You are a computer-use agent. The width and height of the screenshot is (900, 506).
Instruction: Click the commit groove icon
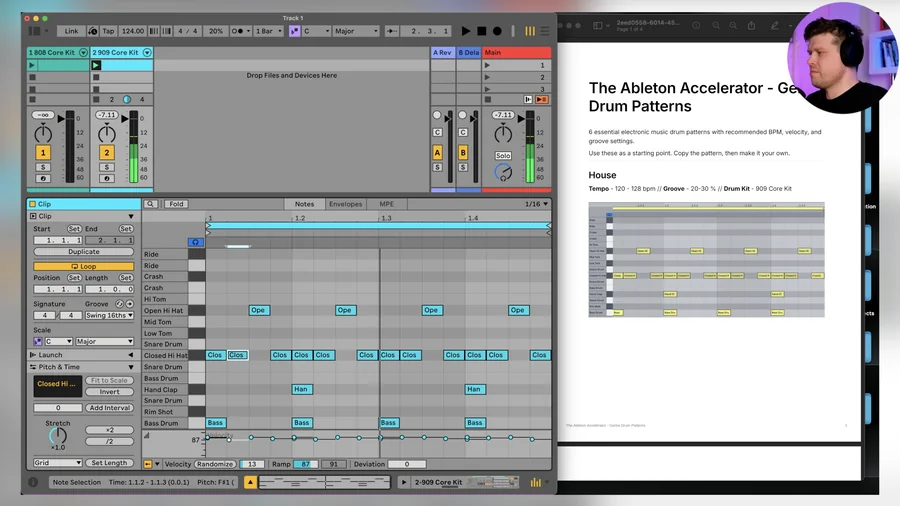pos(130,303)
